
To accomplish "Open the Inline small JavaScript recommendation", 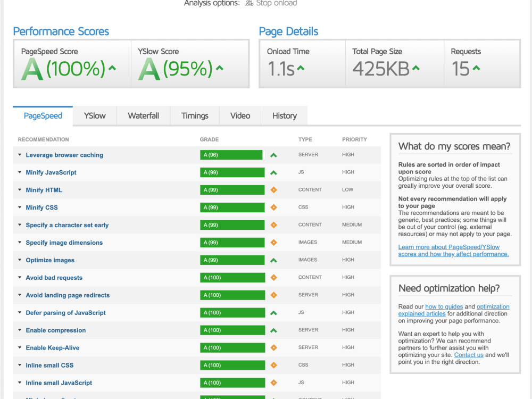I will [x=59, y=383].
